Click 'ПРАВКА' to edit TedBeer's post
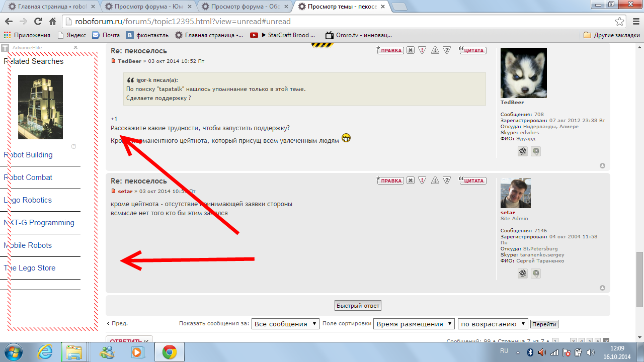Screen dimensions: 644x362 [390, 50]
